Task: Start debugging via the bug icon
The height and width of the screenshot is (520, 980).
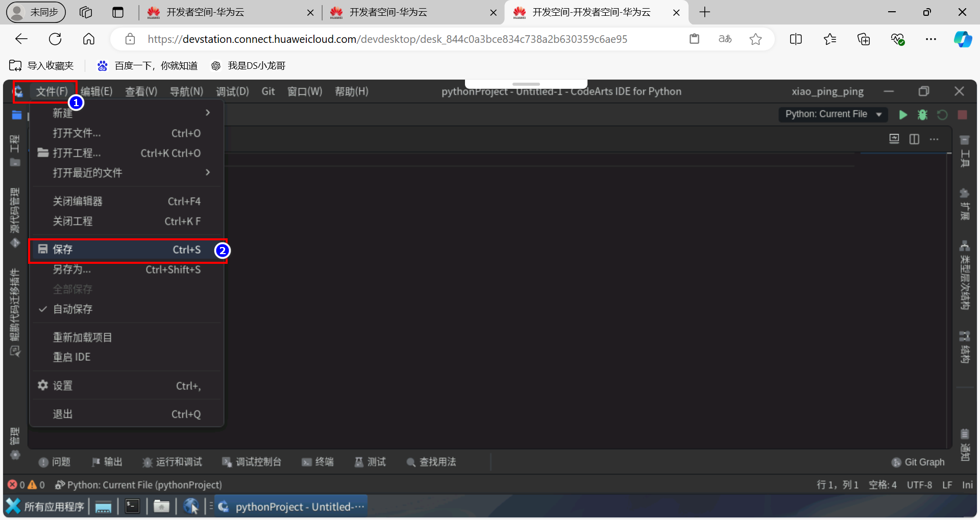Action: click(922, 114)
